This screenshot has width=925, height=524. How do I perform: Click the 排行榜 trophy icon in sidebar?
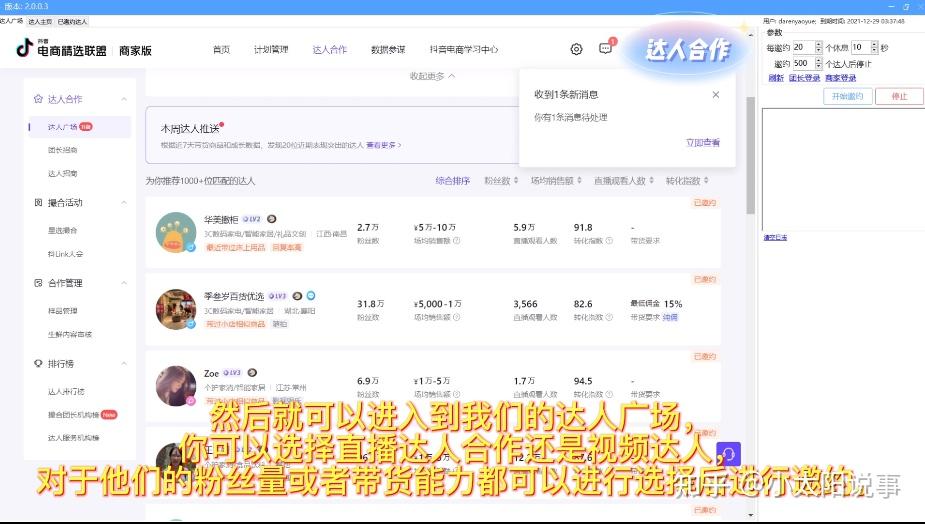point(38,363)
